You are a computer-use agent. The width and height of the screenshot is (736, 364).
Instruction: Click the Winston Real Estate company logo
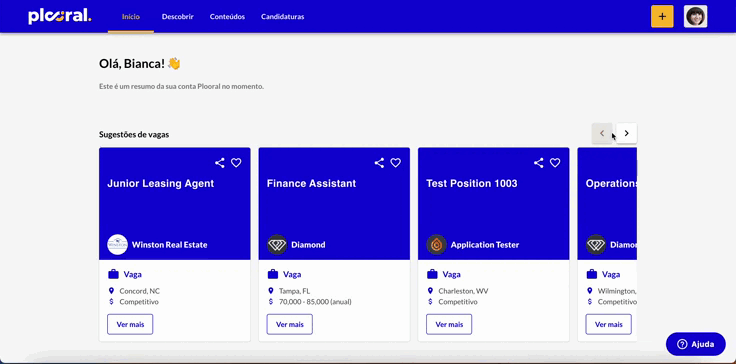pyautogui.click(x=117, y=245)
